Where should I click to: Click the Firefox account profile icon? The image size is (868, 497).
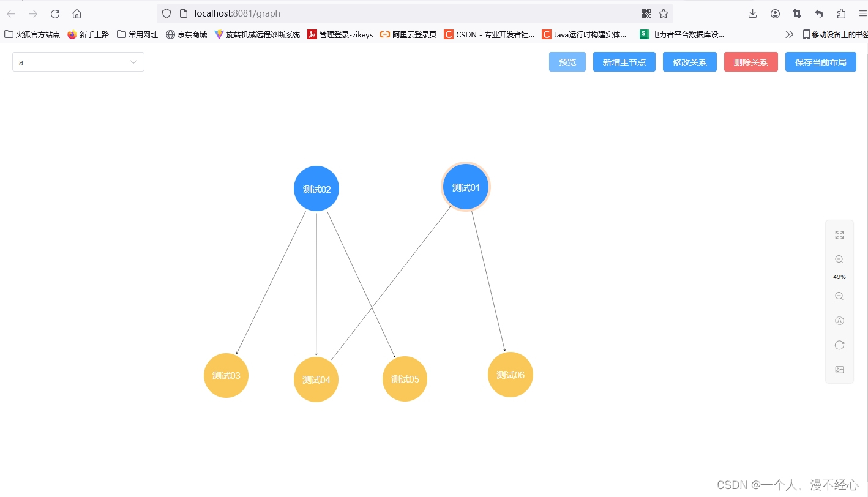click(x=774, y=13)
